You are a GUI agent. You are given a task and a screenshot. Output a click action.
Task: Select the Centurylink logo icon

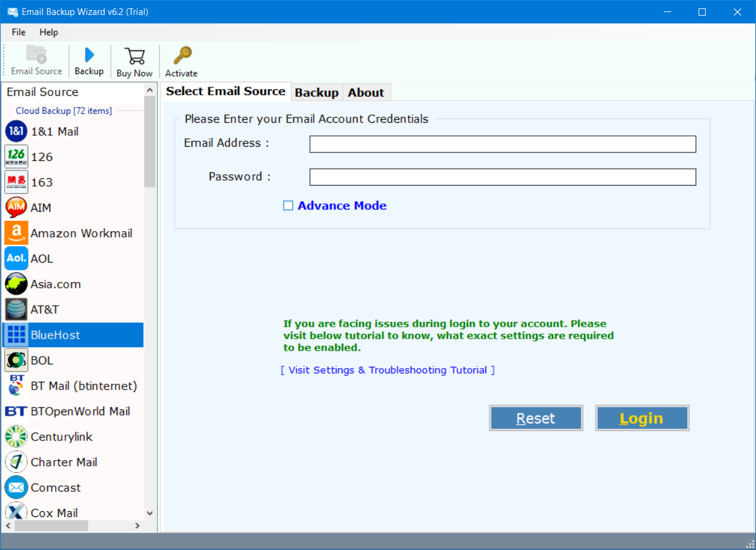(x=16, y=437)
